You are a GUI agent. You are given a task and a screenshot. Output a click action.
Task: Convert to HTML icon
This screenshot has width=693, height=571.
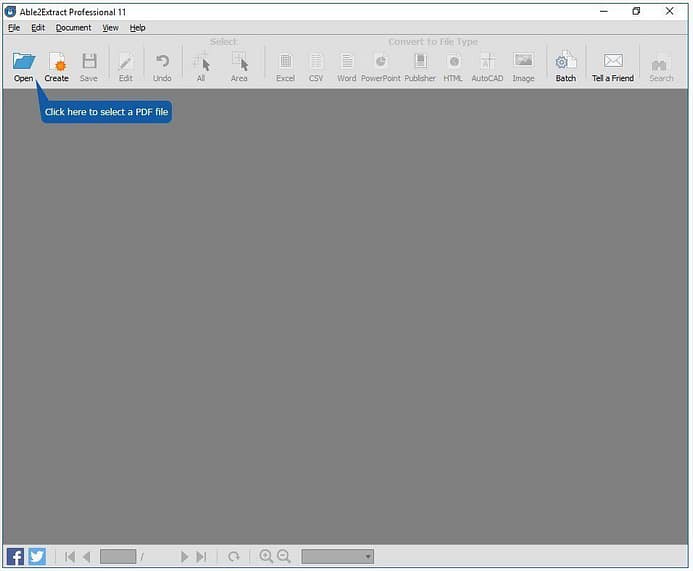453,61
